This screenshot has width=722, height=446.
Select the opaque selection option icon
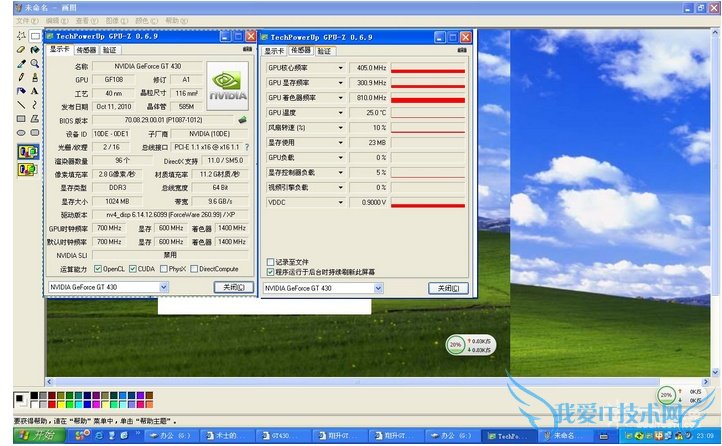pos(28,152)
